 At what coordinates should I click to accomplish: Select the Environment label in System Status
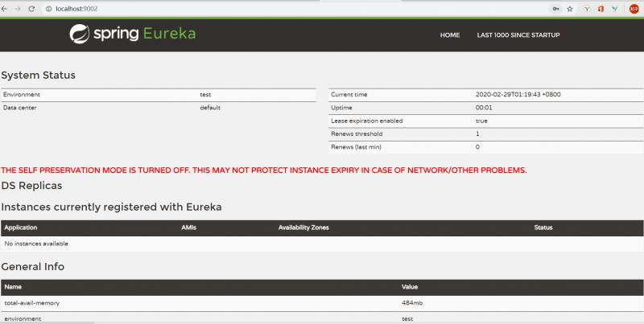(x=22, y=94)
